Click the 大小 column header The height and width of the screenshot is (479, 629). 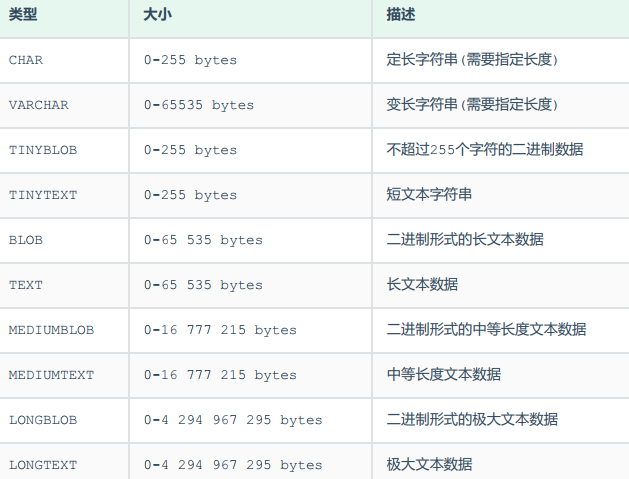click(157, 15)
